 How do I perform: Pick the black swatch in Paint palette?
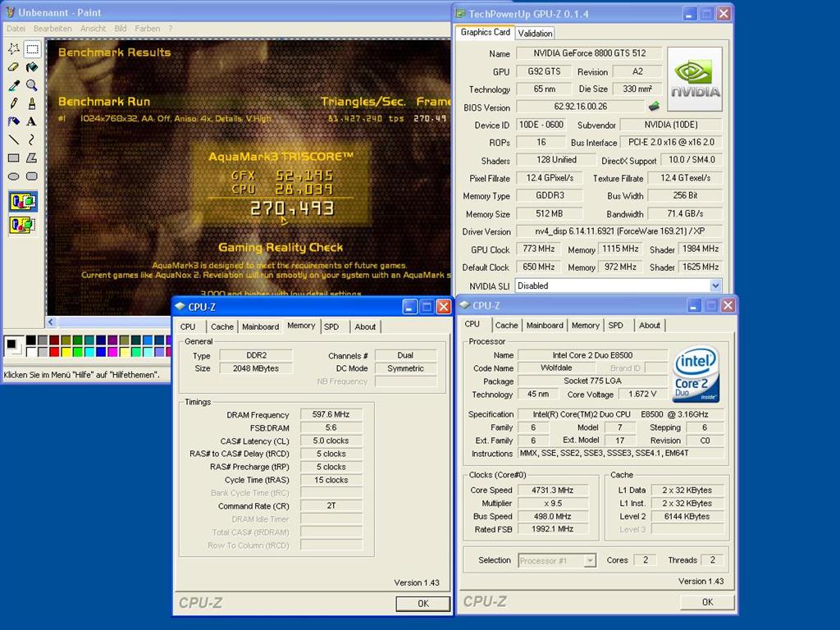coord(31,340)
